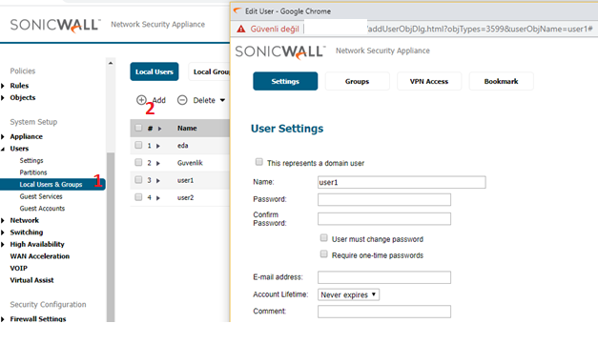Click the Not secure warning triangle icon
The height and width of the screenshot is (364, 598).
(241, 29)
